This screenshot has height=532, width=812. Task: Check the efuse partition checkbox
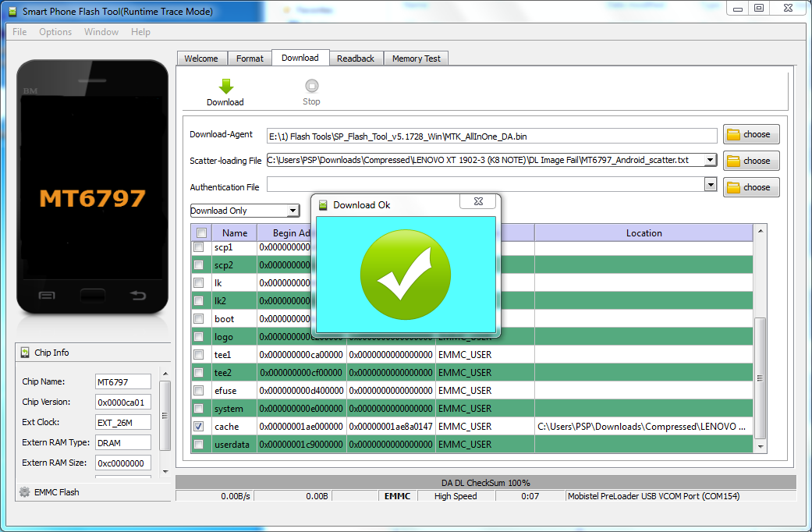pyautogui.click(x=198, y=391)
